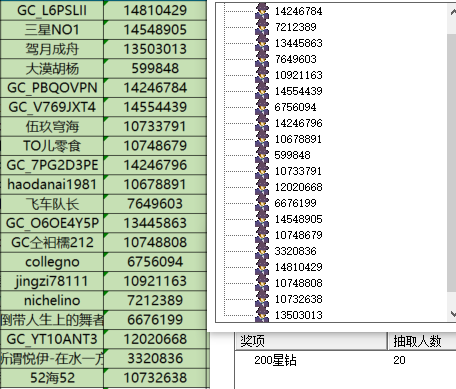456x389 pixels.
Task: Select tree entry 10921163 in winner list
Action: click(x=298, y=75)
